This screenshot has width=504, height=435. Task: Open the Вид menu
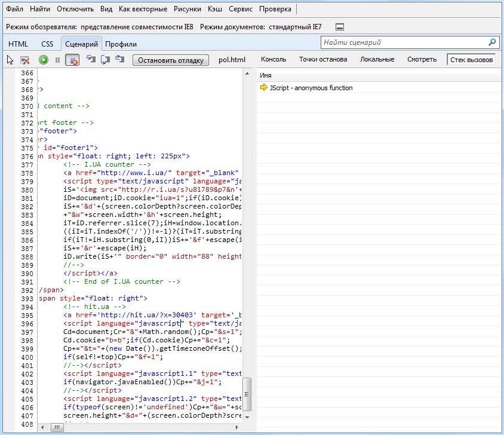tap(106, 9)
